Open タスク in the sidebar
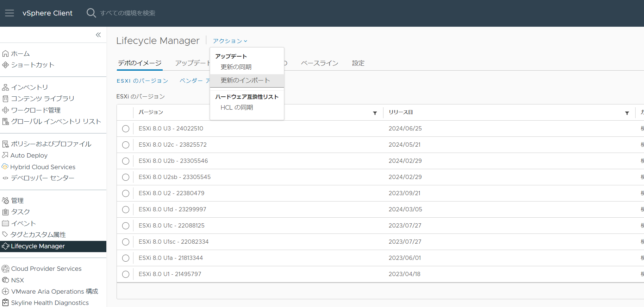Viewport: 644px width, 307px height. pyautogui.click(x=20, y=212)
